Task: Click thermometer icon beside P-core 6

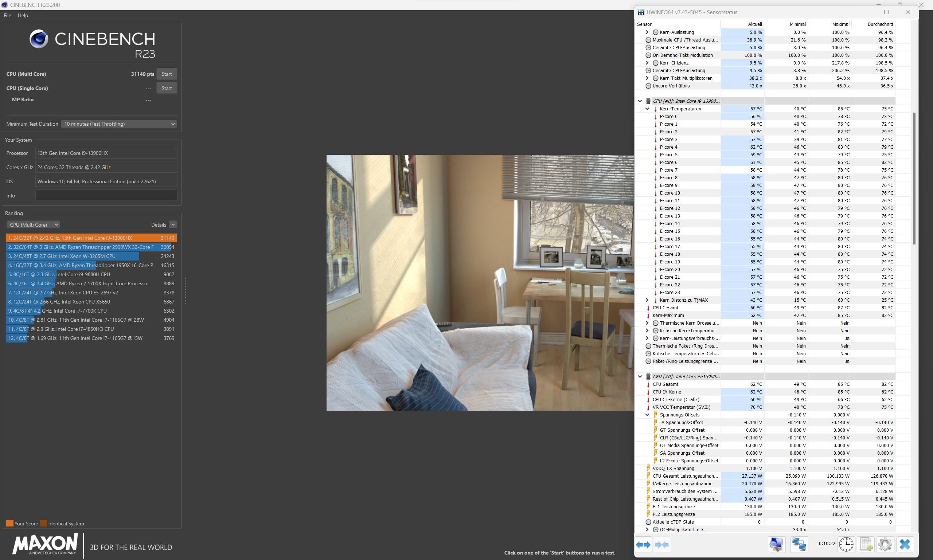Action: click(x=655, y=162)
